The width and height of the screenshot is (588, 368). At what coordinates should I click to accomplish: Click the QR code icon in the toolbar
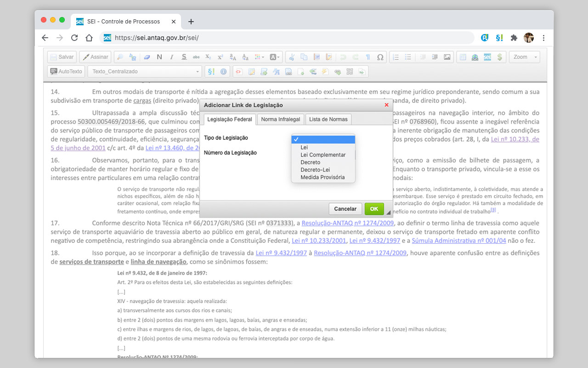pos(350,71)
